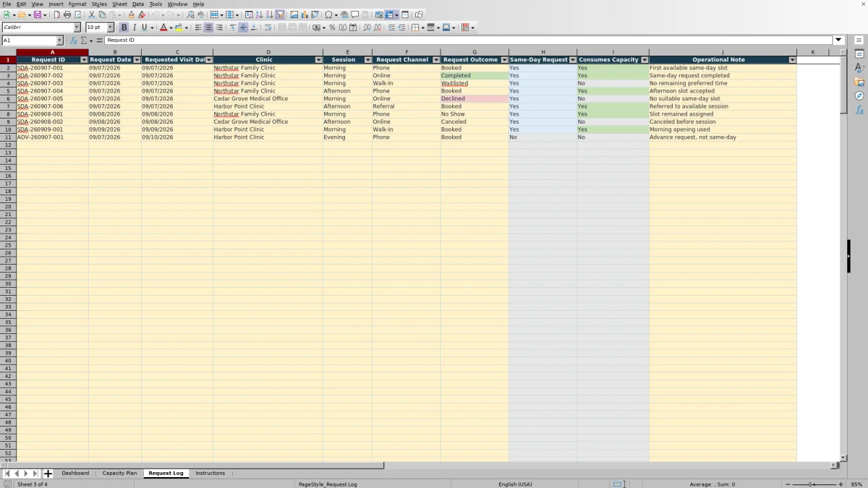
Task: Open the sidebar Functions deck icon
Action: pyautogui.click(x=859, y=110)
